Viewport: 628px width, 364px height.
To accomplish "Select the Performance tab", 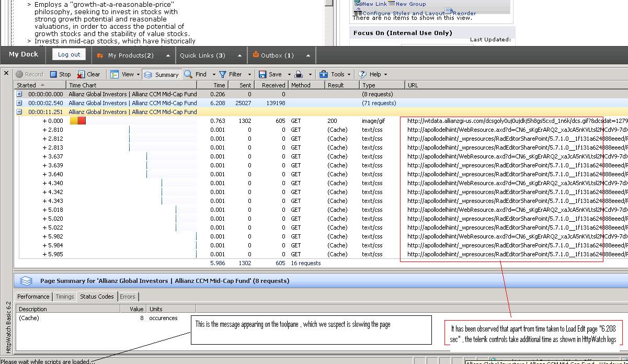I will click(33, 297).
